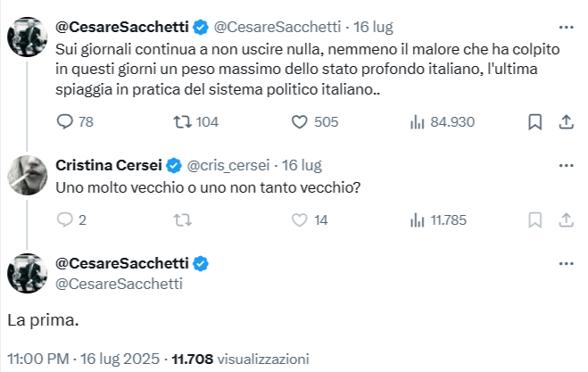Bookmark the first CesareSacchetti tweet
The width and height of the screenshot is (588, 372).
[x=534, y=122]
